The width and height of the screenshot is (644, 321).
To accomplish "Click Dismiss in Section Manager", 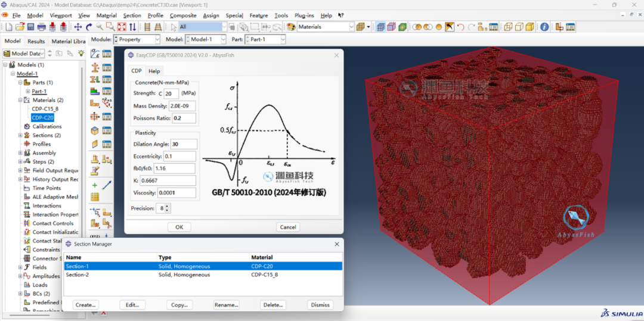I will click(x=320, y=305).
